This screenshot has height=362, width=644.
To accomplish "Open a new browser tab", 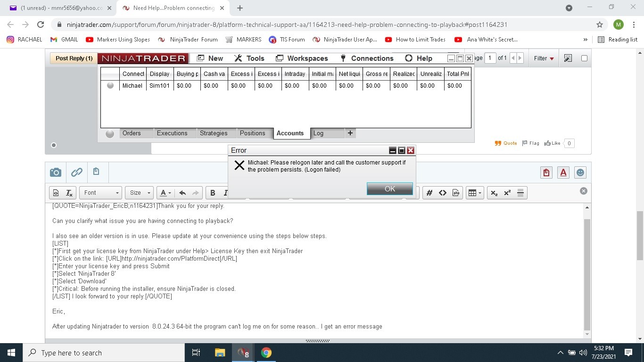I will pos(239,8).
